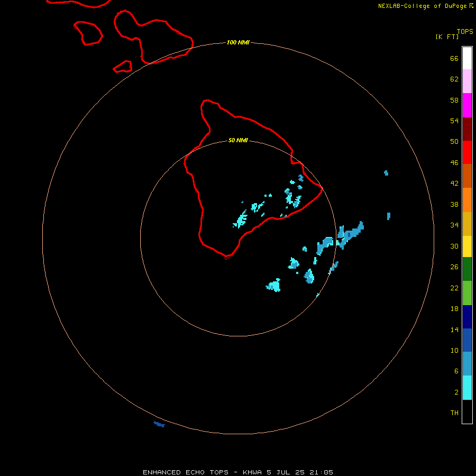Click the '46' legend value

click(x=454, y=163)
